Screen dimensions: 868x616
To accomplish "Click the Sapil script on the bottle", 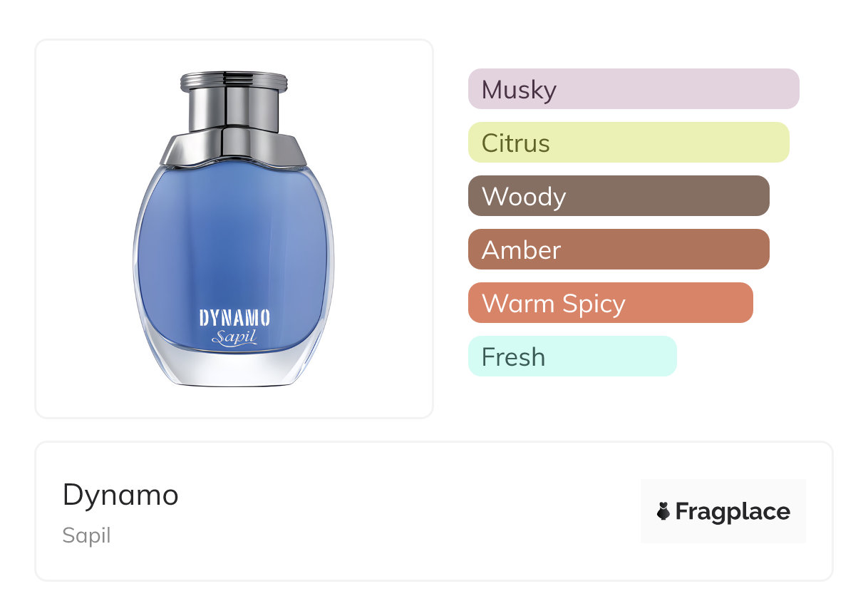I will pyautogui.click(x=234, y=337).
